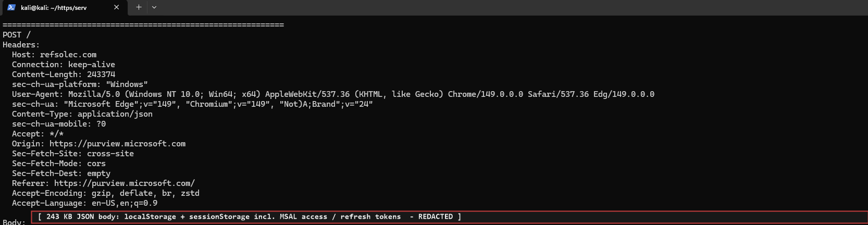This screenshot has width=868, height=225.
Task: Close the kali@kali terminal tab
Action: [116, 7]
